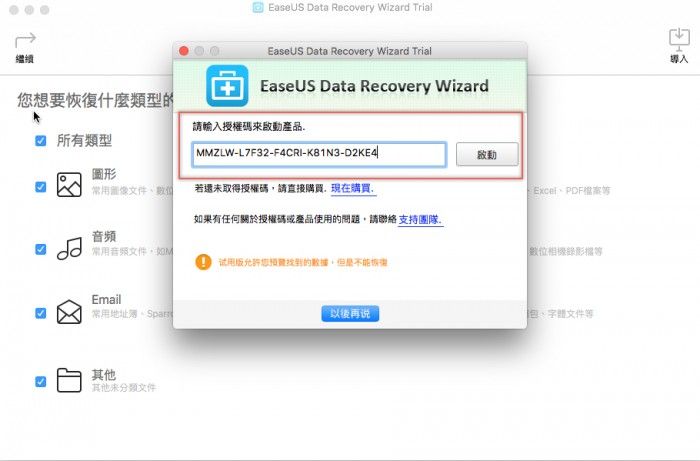This screenshot has width=700, height=461.
Task: Toggle the graphics (圖形) checkbox
Action: click(x=41, y=187)
